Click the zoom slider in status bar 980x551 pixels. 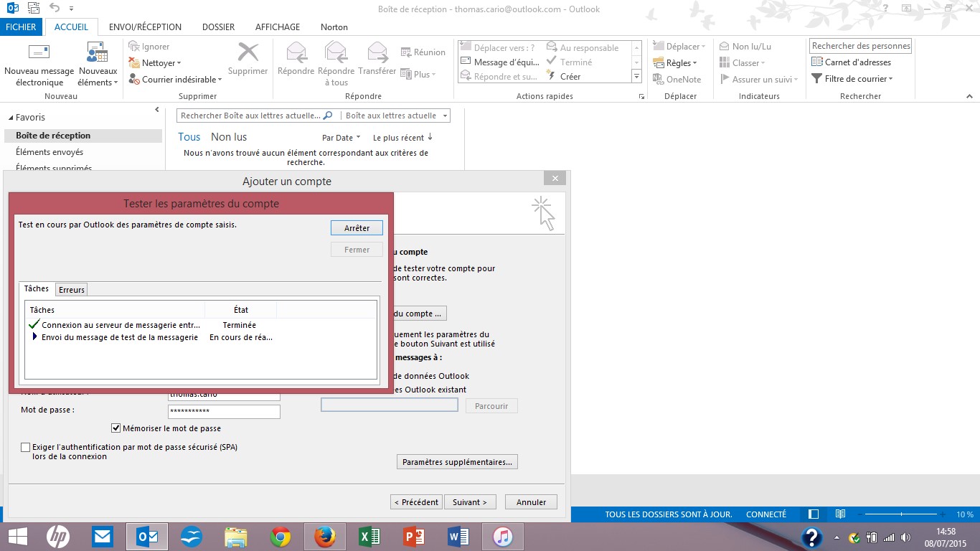901,514
